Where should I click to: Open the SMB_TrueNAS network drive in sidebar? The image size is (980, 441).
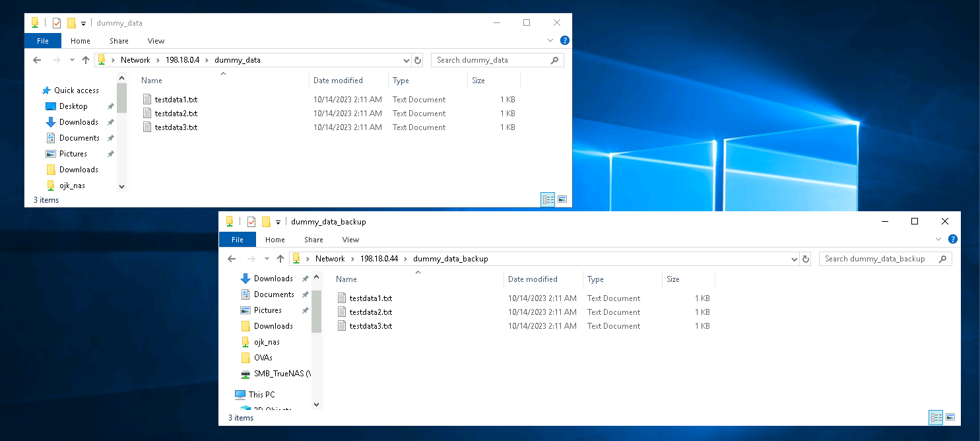pyautogui.click(x=281, y=374)
